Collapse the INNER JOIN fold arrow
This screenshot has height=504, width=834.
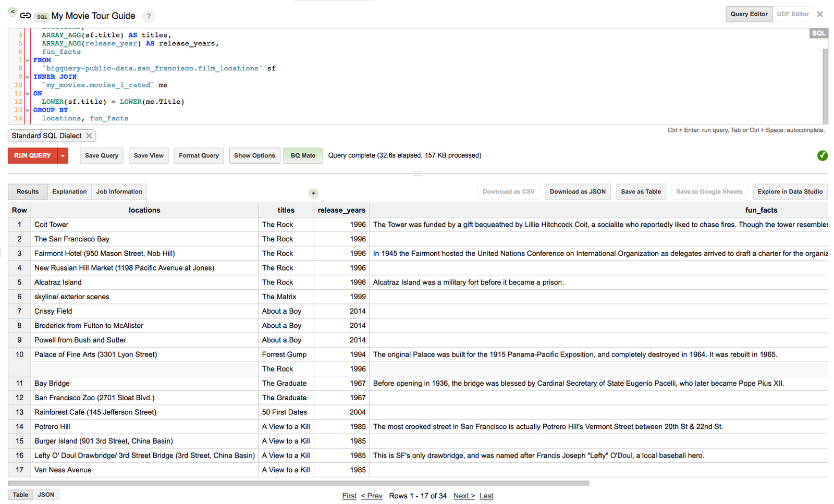27,77
